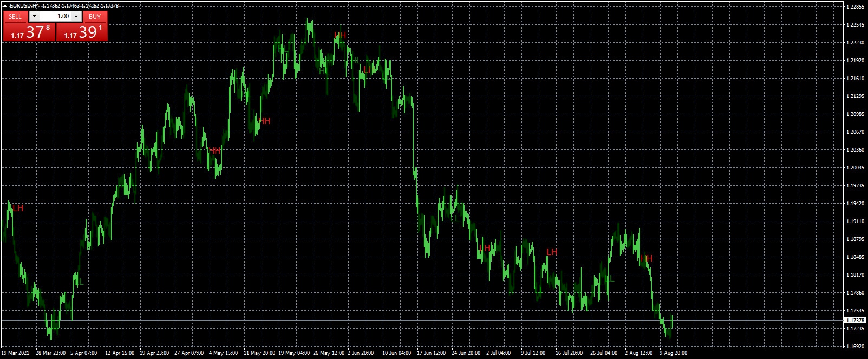
Task: Click the 28 Mar 23:00 time label
Action: click(x=50, y=353)
